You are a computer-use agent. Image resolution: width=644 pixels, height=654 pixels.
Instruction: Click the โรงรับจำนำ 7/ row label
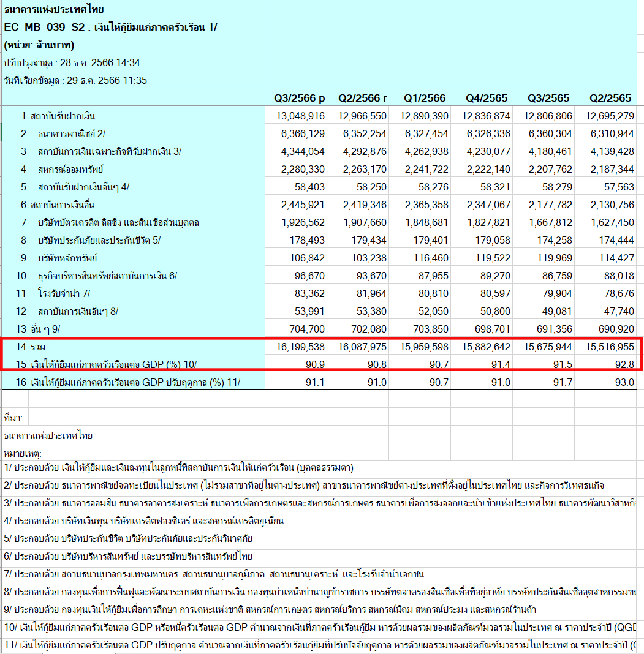64,293
